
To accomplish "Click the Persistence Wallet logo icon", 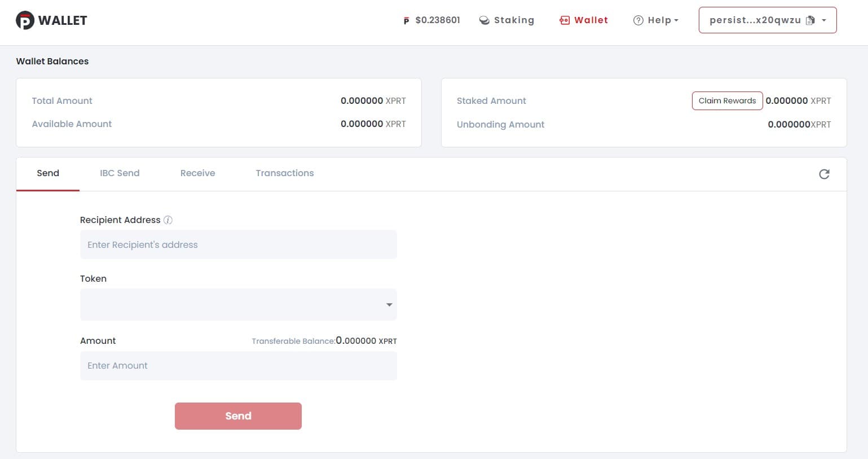I will [x=25, y=20].
